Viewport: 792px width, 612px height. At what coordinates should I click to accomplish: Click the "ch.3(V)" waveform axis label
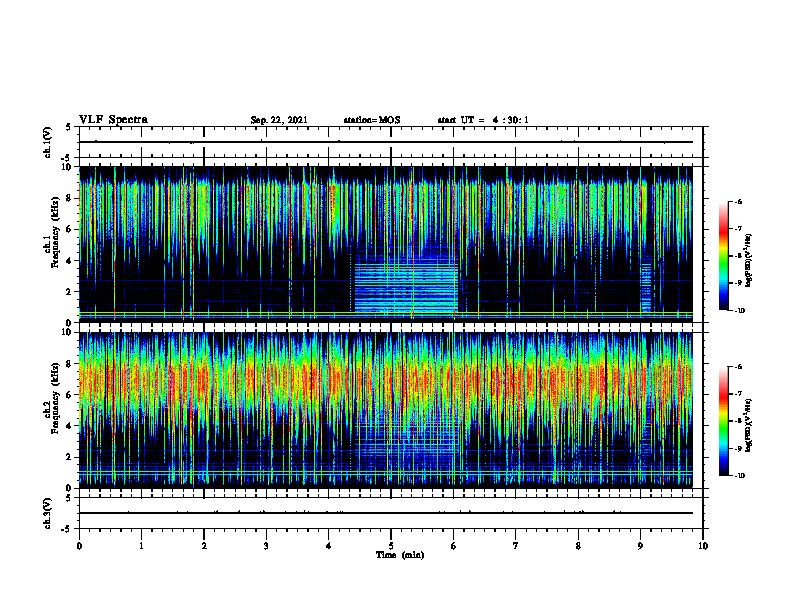coord(47,513)
